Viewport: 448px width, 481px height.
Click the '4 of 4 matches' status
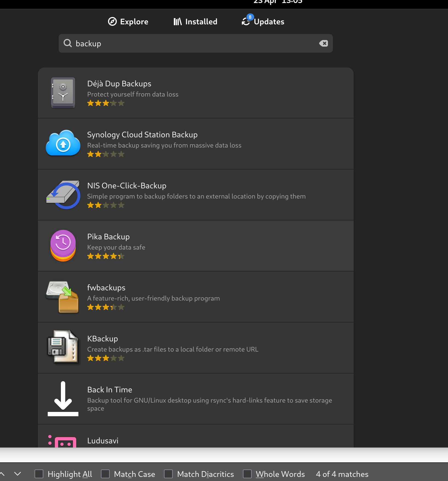click(x=342, y=474)
